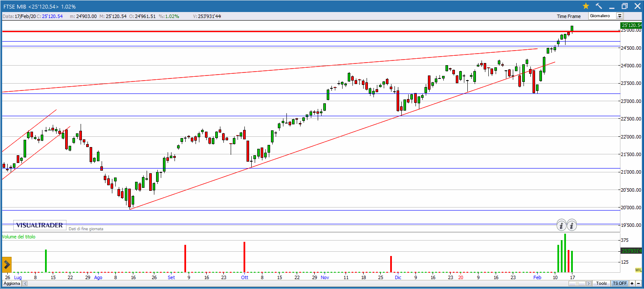
Task: Click the Data 17/Feb/20 field
Action: (x=18, y=16)
